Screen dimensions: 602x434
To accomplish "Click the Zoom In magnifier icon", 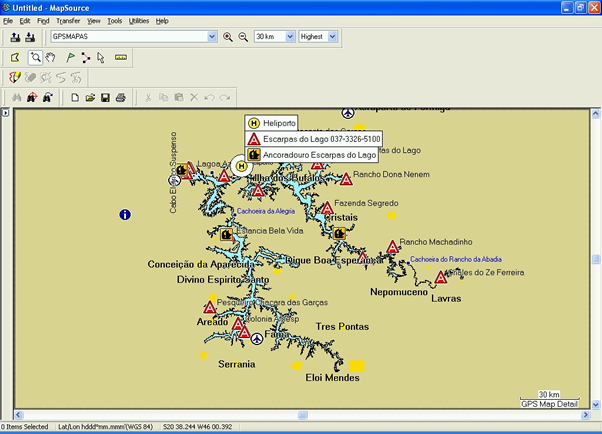I will pos(228,37).
